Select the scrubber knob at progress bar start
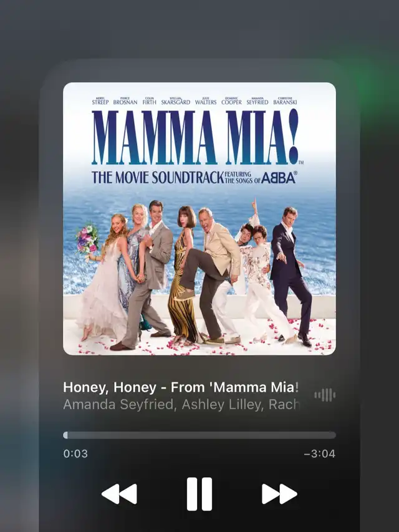The image size is (399, 532). (65, 435)
